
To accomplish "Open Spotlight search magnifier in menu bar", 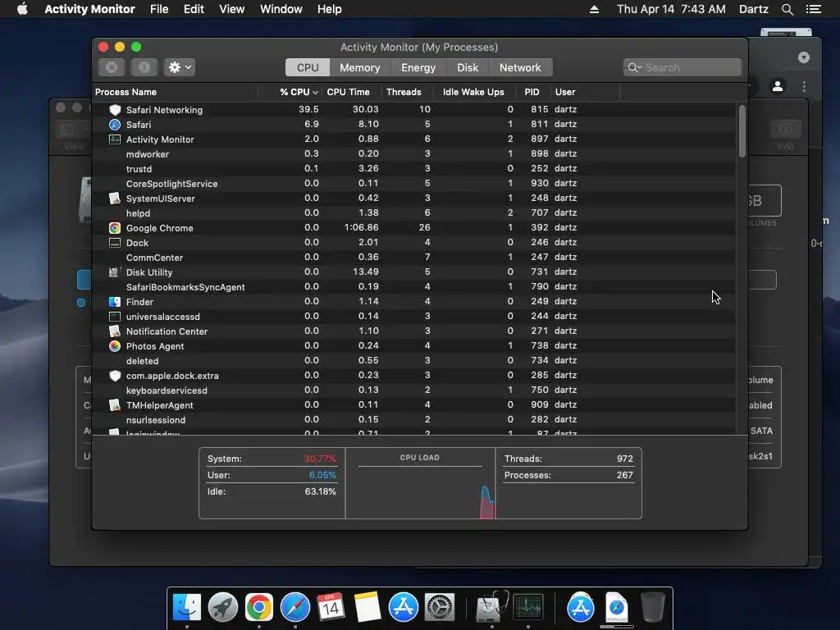I will (x=787, y=9).
